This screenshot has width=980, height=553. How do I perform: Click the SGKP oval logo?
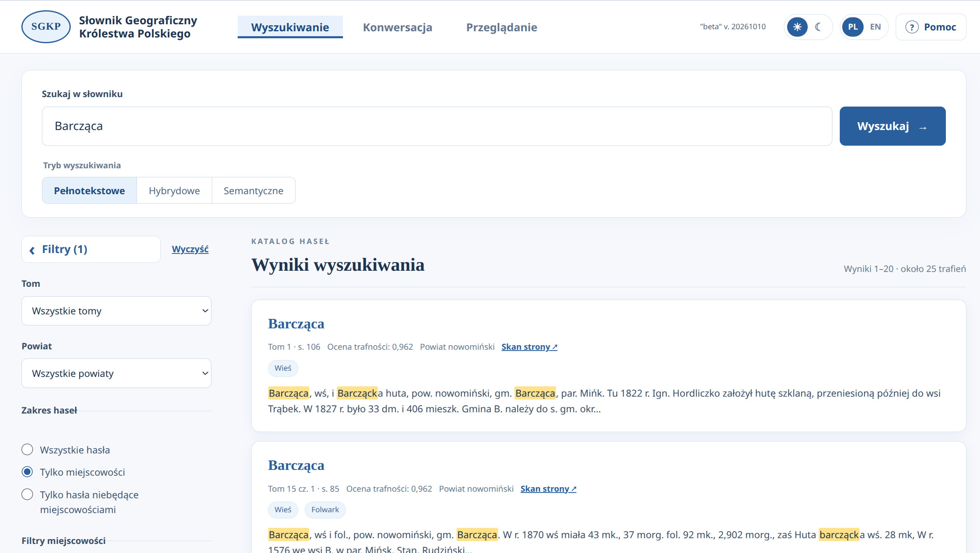pyautogui.click(x=46, y=27)
